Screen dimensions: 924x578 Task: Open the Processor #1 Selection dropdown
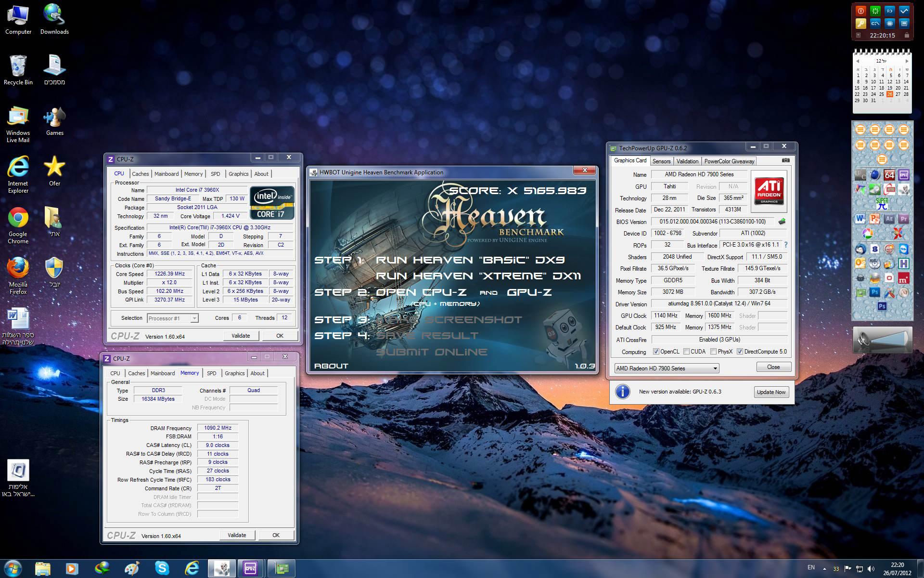172,318
